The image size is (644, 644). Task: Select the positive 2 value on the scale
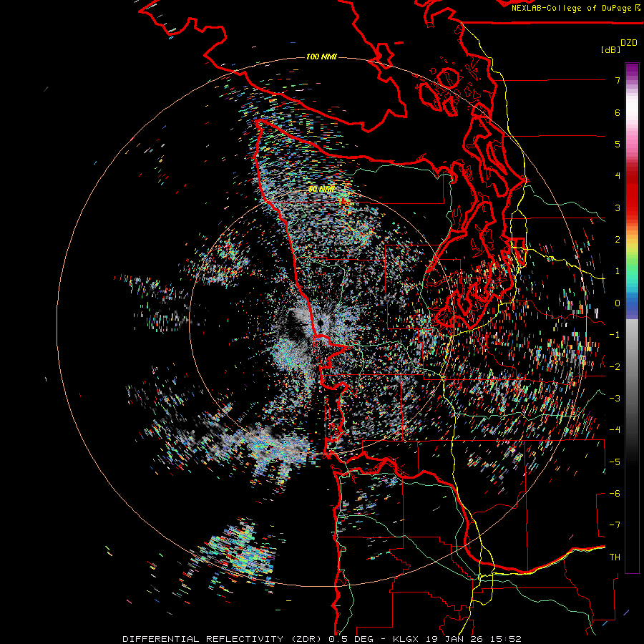[x=618, y=240]
